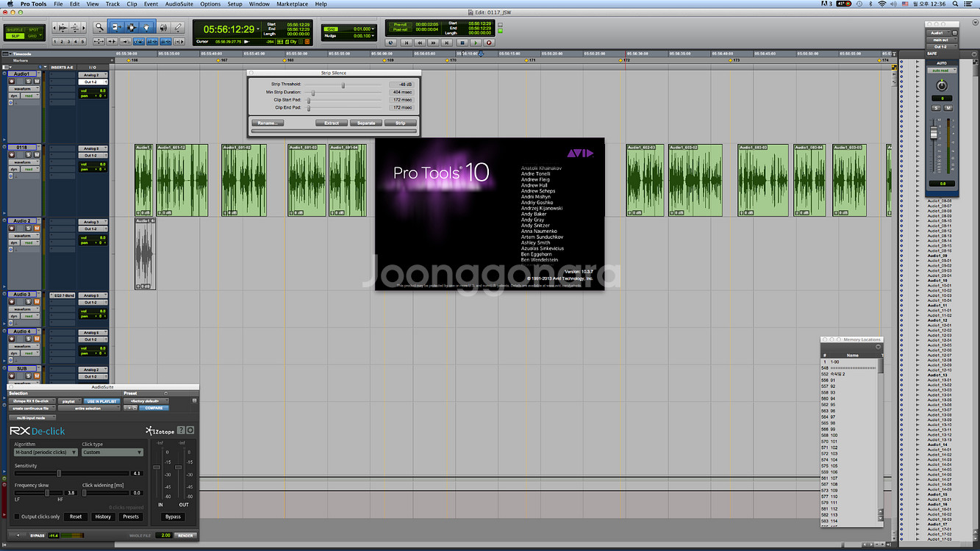Click the EQ3 7-Band insert on Audio 3

[62, 295]
